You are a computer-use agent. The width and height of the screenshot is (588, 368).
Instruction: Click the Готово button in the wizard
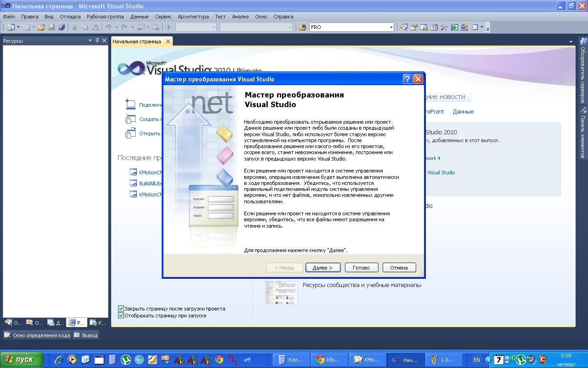click(361, 267)
